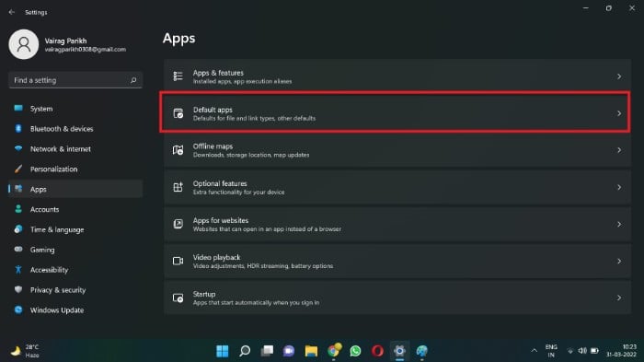644x362 pixels.
Task: Click the Startup icon
Action: (178, 298)
